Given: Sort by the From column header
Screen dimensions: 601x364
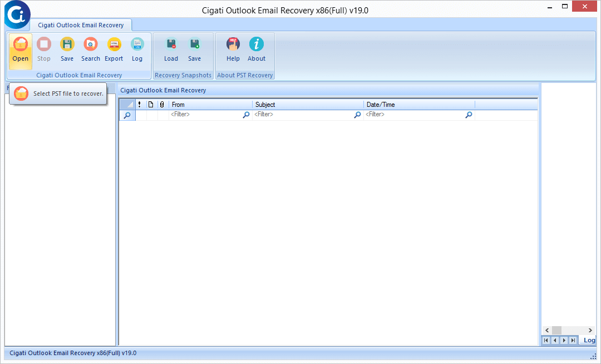Looking at the screenshot, I should [210, 105].
